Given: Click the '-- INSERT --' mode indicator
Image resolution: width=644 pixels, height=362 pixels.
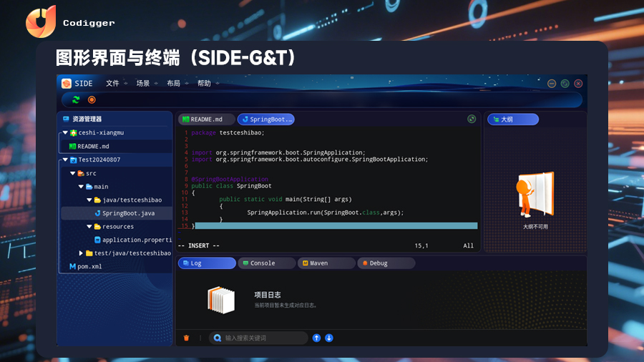Looking at the screenshot, I should (x=199, y=245).
